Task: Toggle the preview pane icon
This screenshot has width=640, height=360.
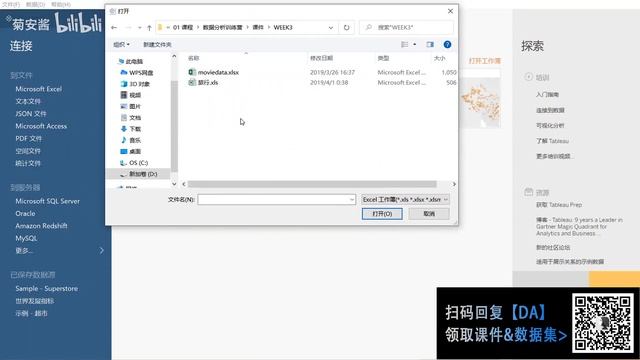Action: [430, 44]
